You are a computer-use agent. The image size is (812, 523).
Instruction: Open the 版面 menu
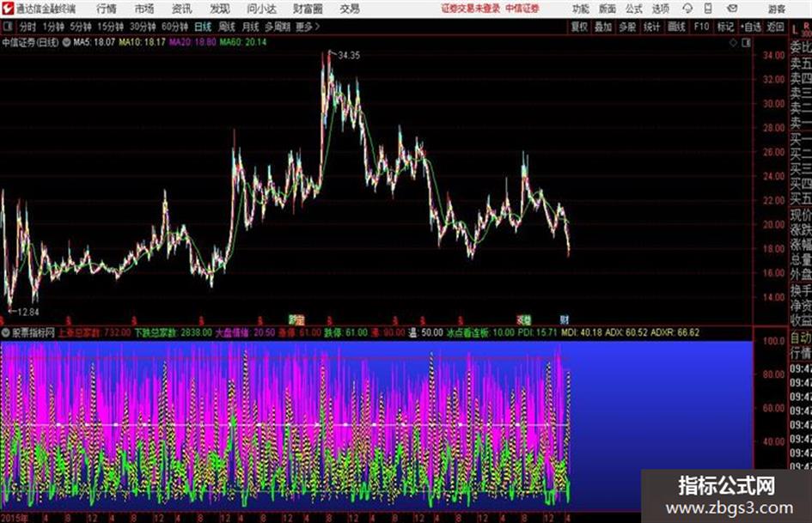pyautogui.click(x=607, y=9)
